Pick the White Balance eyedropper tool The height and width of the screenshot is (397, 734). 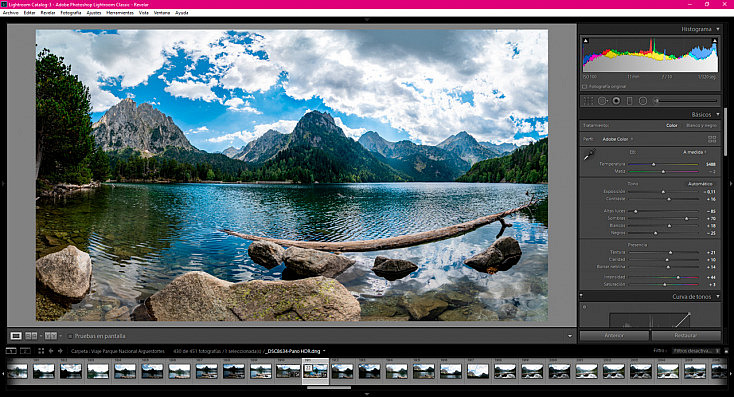coord(589,154)
